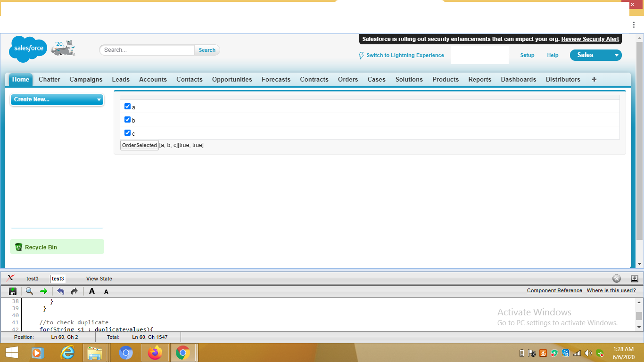644x362 pixels.
Task: Open the Chromium browser taskbar icon
Action: click(x=126, y=353)
